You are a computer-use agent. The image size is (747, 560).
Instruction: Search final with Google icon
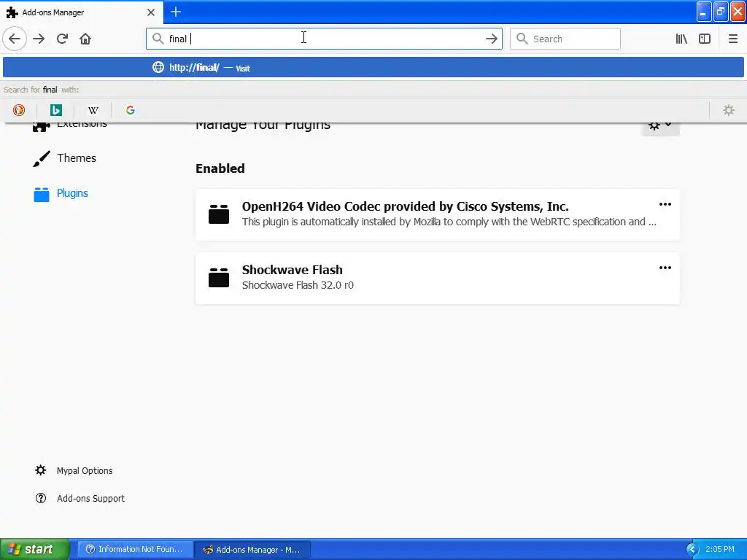tap(130, 110)
